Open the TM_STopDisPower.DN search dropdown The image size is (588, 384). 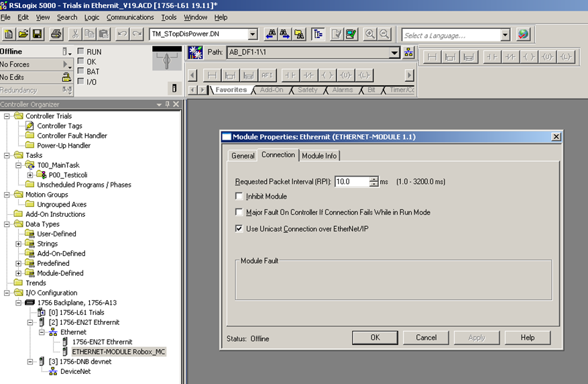(253, 34)
